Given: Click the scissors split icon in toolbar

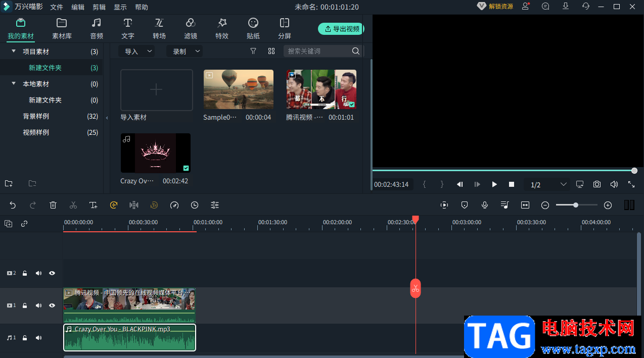Looking at the screenshot, I should pos(73,205).
